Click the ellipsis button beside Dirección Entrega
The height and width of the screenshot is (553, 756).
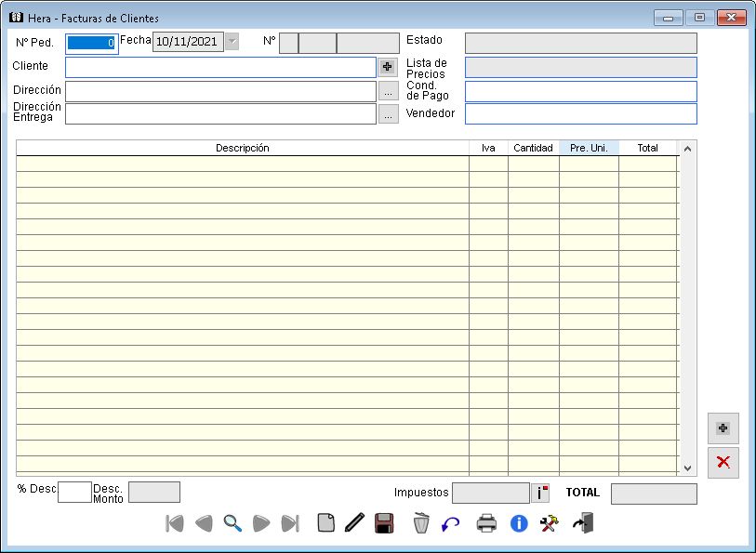tap(388, 113)
